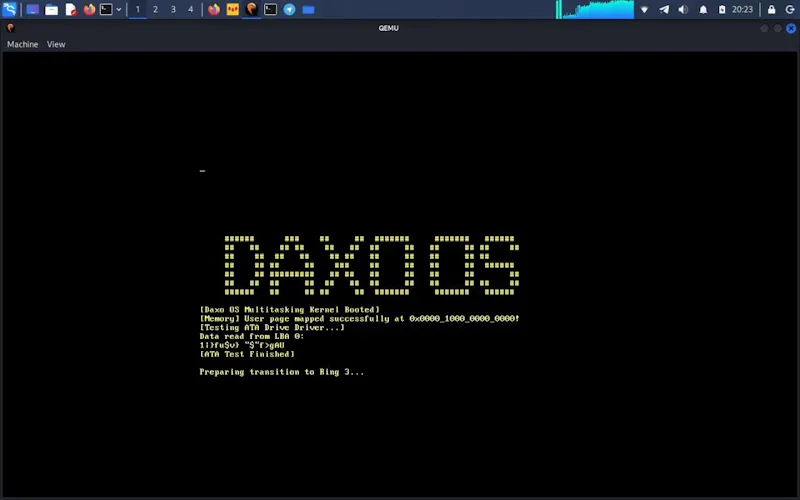This screenshot has height=500, width=800.
Task: Open the QEMU window menu icon
Action: click(x=11, y=28)
